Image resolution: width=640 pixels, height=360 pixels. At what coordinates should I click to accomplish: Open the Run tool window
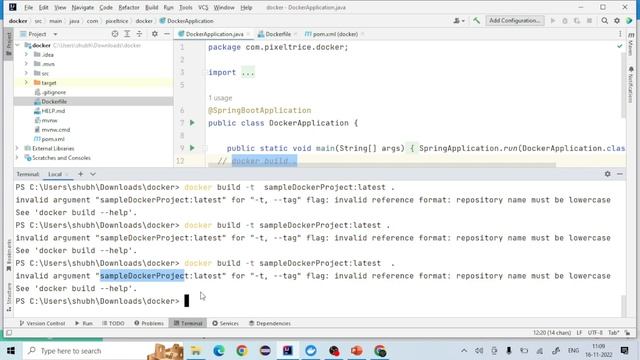pyautogui.click(x=84, y=323)
